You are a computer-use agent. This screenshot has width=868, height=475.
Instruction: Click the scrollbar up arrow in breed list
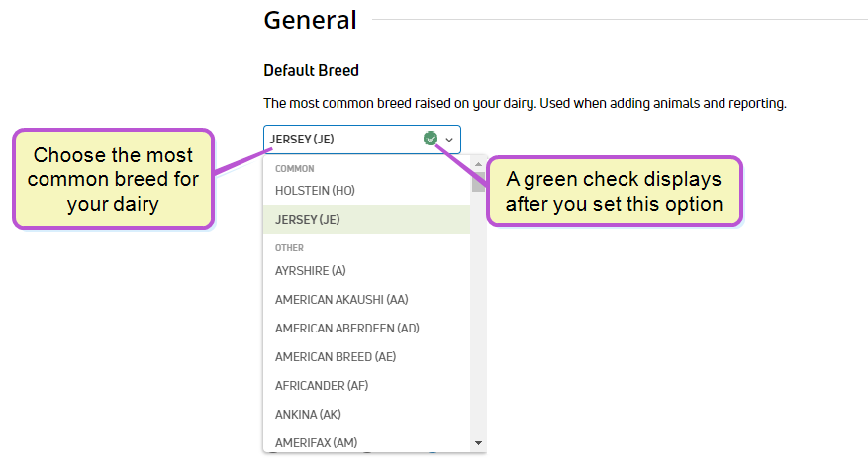pyautogui.click(x=478, y=164)
